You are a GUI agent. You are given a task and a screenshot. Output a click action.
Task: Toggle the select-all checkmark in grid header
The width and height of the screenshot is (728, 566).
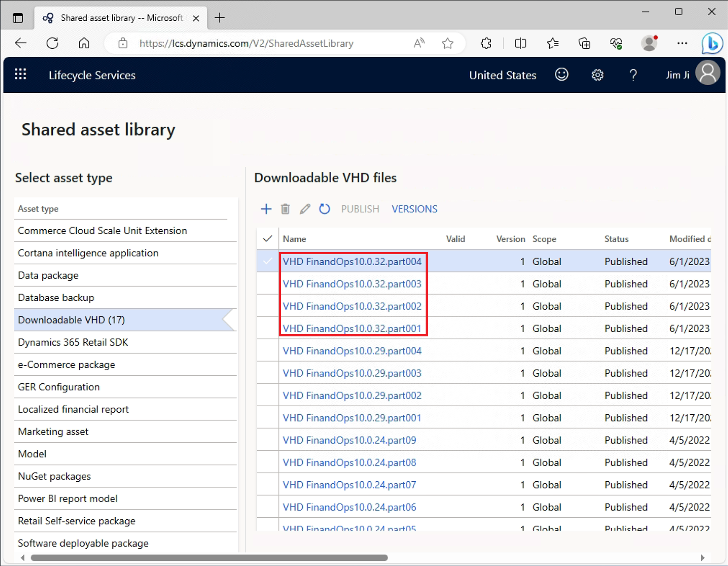click(x=268, y=239)
